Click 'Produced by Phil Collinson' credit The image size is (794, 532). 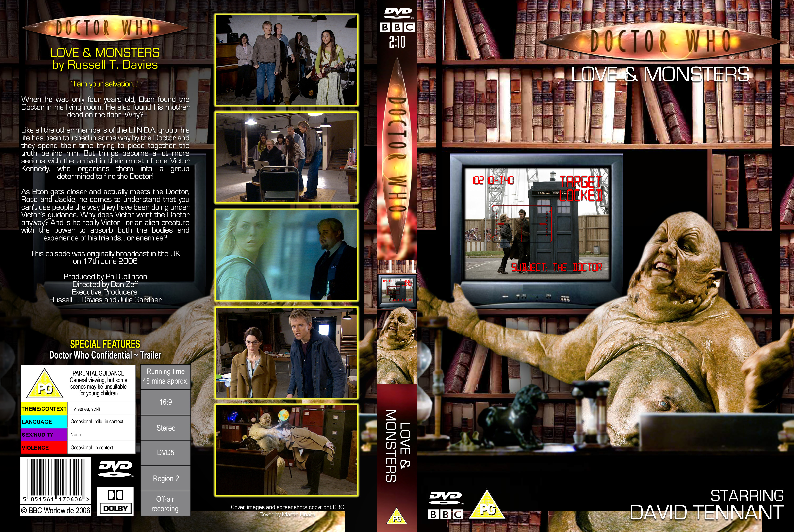[105, 276]
